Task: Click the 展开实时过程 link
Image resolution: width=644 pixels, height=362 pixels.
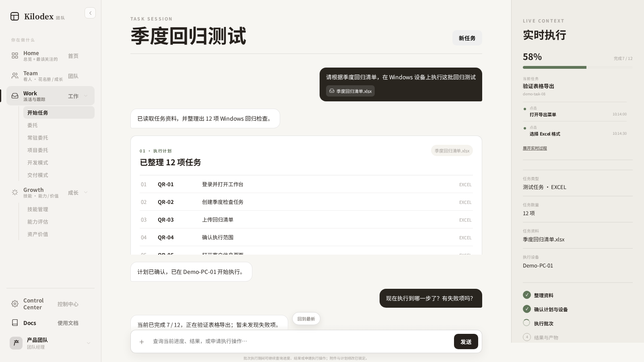Action: (x=535, y=148)
